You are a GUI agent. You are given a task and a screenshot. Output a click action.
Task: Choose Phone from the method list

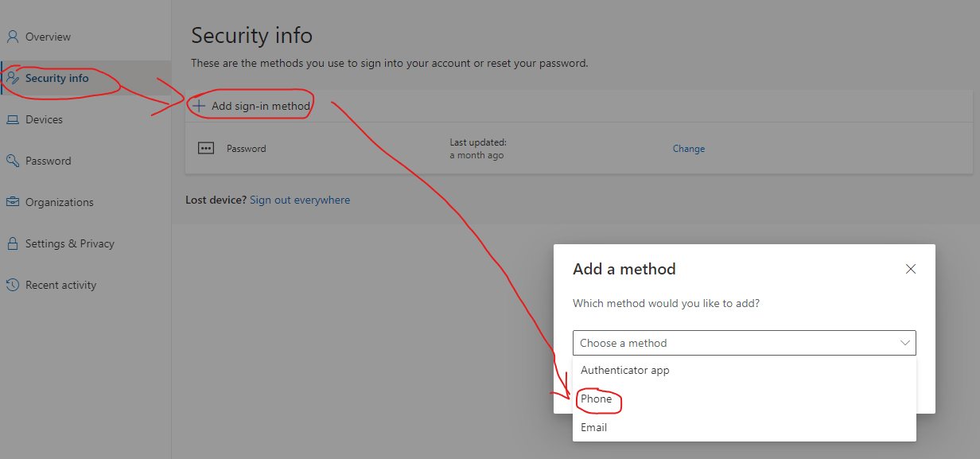click(597, 399)
